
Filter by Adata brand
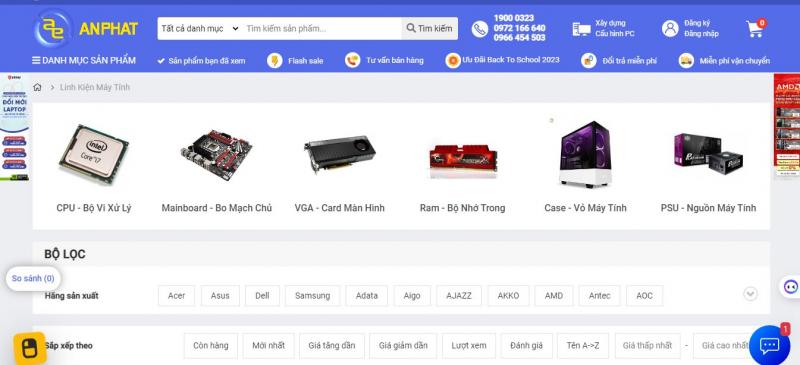click(x=367, y=296)
